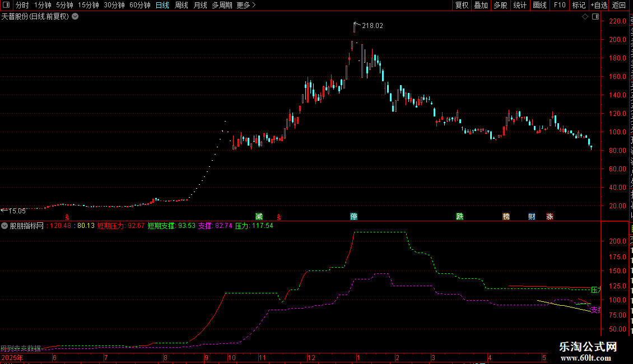Open the 多股 multi-stock view
The height and width of the screenshot is (364, 633).
click(x=500, y=5)
